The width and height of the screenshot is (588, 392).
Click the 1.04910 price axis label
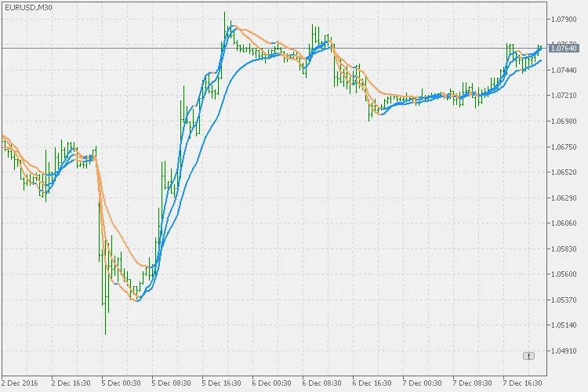pyautogui.click(x=564, y=350)
